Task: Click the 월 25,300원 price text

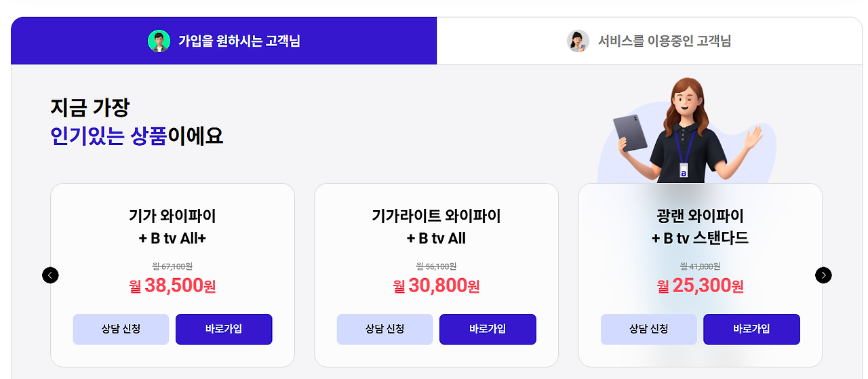Action: pyautogui.click(x=700, y=286)
